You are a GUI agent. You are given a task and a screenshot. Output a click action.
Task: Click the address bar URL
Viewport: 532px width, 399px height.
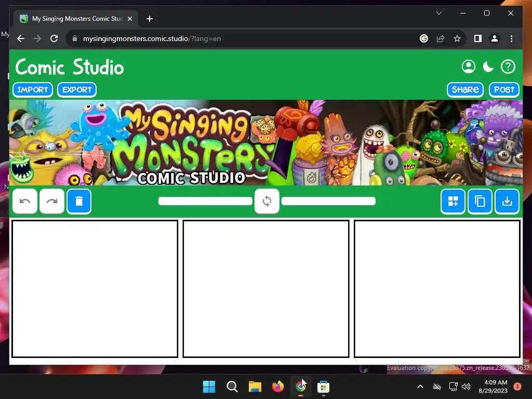[152, 38]
